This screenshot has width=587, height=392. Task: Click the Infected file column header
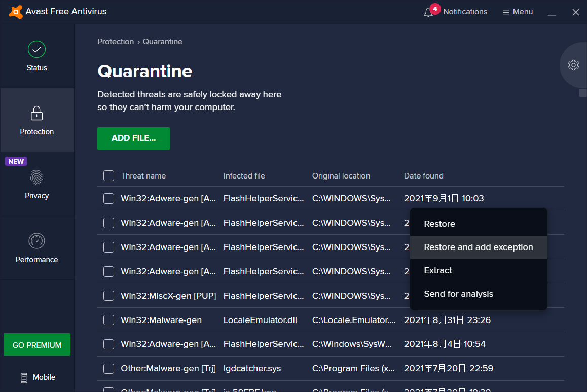coord(244,176)
